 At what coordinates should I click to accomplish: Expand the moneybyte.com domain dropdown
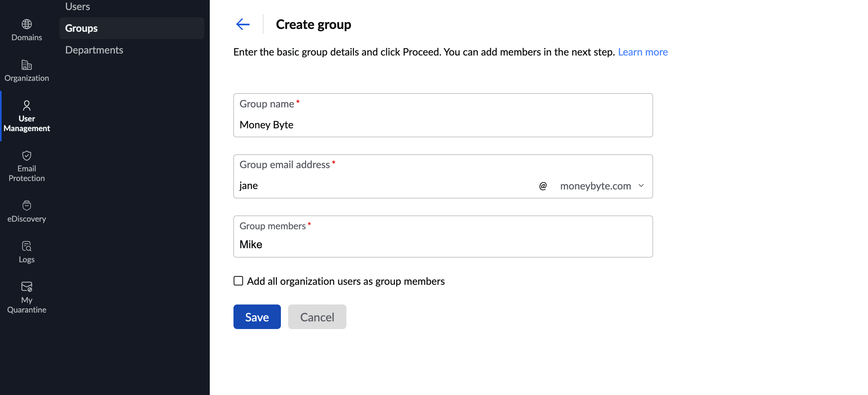(595, 186)
